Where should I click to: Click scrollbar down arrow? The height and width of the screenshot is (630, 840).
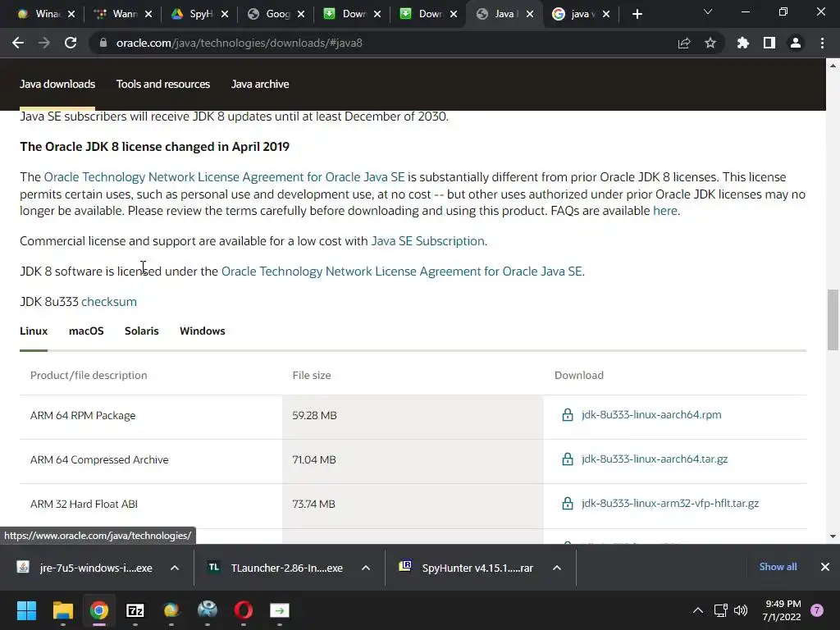pos(833,536)
